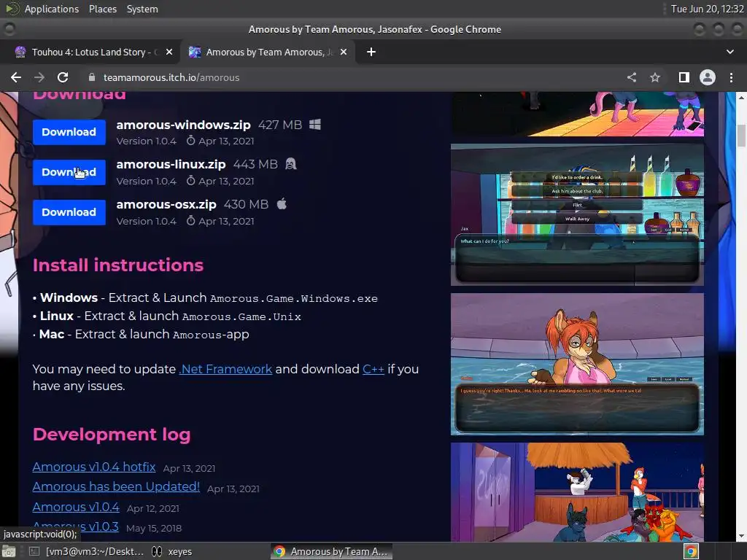747x560 pixels.
Task: Open the Chrome three-dot menu
Action: [731, 77]
